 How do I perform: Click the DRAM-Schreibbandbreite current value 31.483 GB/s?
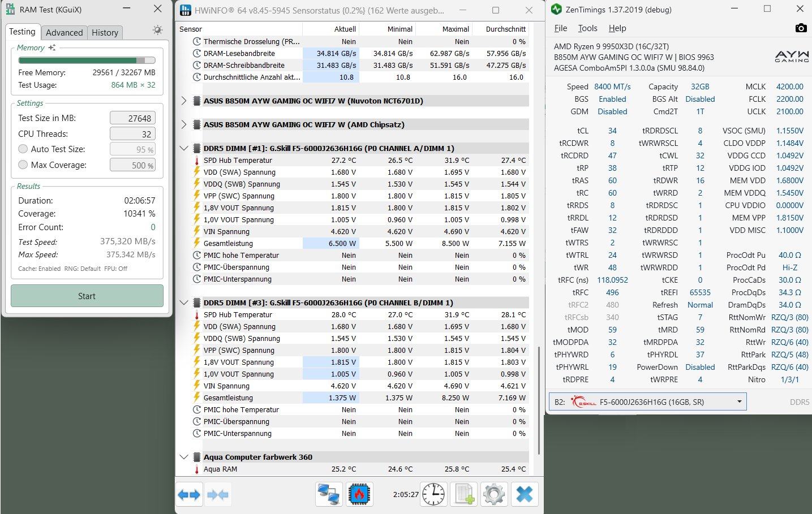(x=336, y=66)
